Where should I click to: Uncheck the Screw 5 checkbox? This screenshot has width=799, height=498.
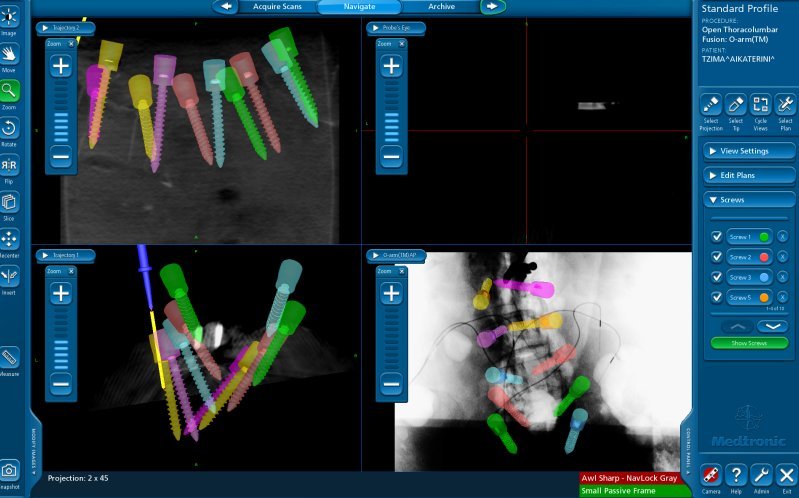click(716, 297)
